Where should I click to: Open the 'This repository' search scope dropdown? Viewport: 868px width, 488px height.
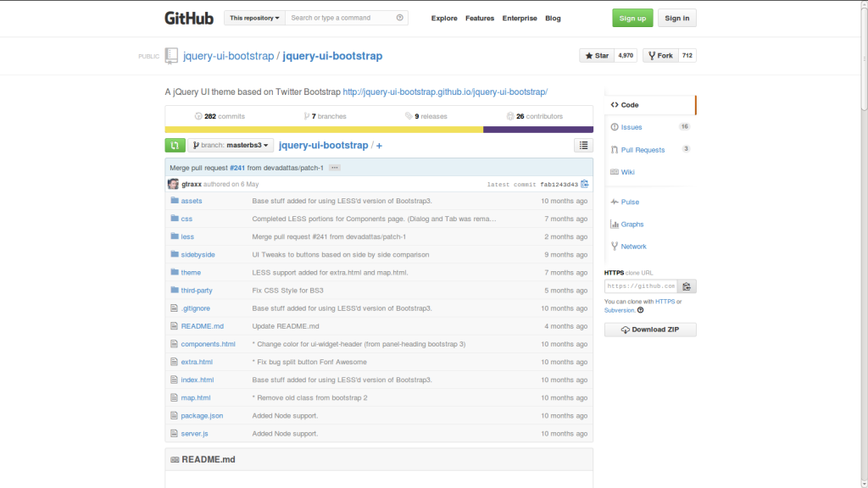pyautogui.click(x=253, y=17)
